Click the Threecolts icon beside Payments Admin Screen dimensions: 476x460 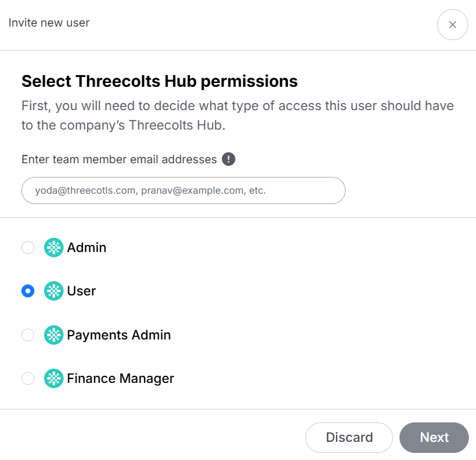[x=53, y=335]
